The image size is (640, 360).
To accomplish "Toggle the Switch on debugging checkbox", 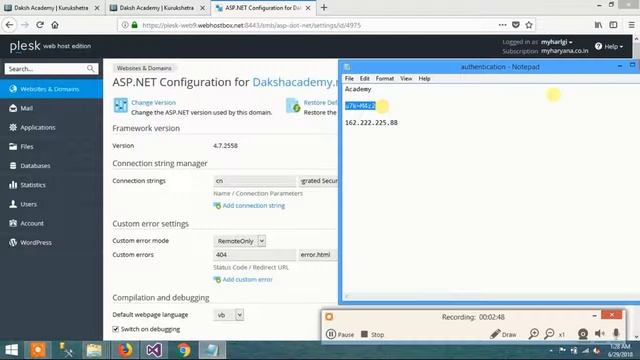I will click(116, 329).
